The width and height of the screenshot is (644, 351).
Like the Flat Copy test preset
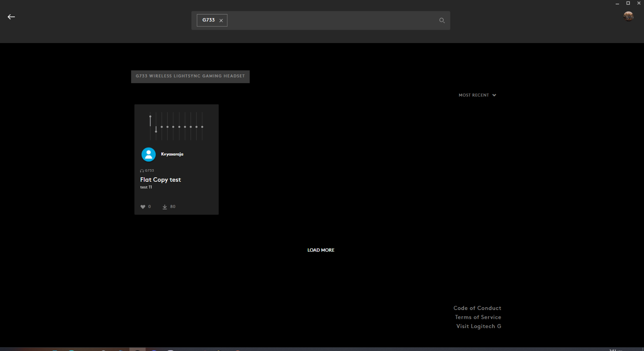143,207
